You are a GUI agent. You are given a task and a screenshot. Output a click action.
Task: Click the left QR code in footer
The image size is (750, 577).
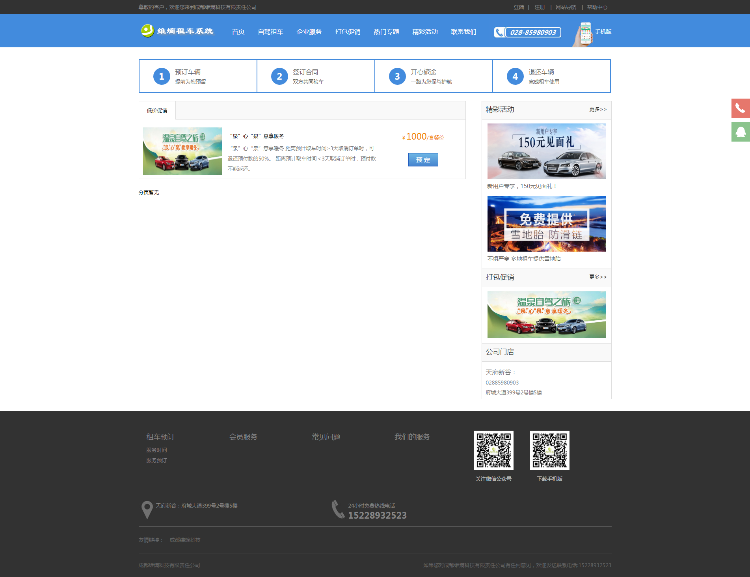[x=493, y=451]
